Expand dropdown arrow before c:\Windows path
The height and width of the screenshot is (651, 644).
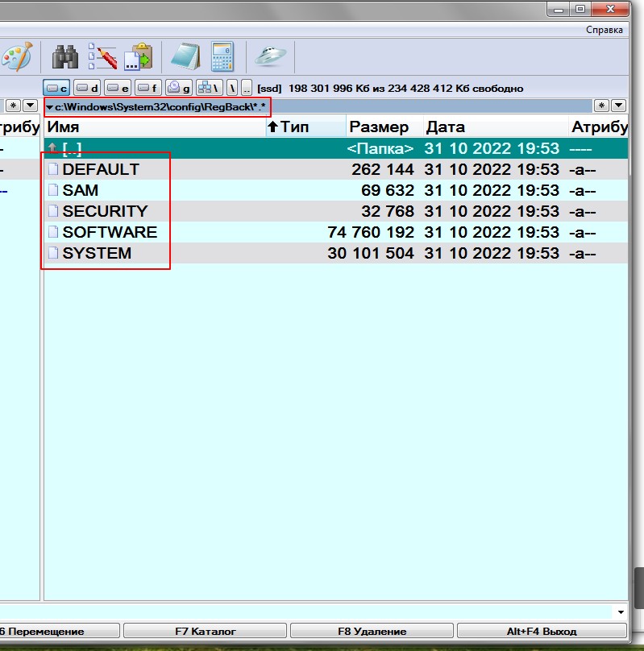point(50,107)
